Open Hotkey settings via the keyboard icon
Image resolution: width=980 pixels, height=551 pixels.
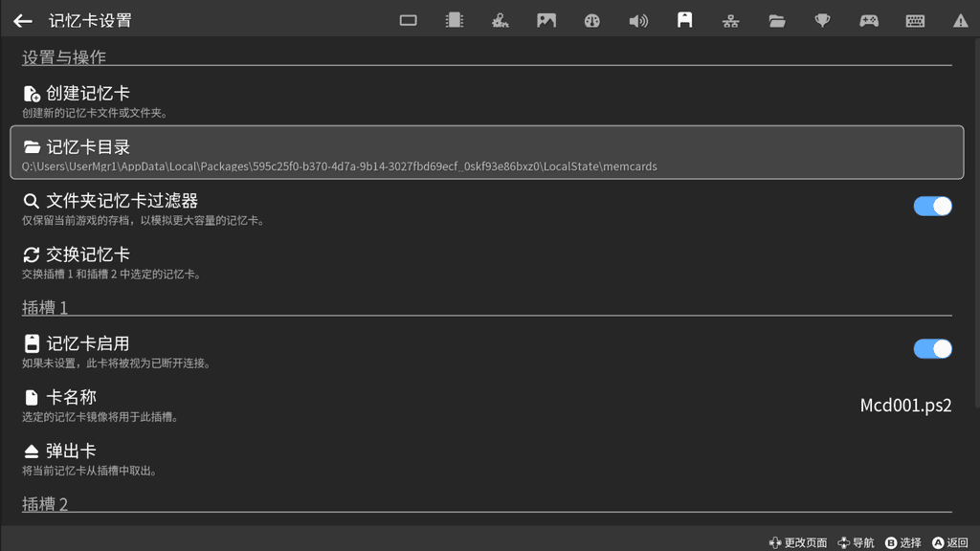915,21
